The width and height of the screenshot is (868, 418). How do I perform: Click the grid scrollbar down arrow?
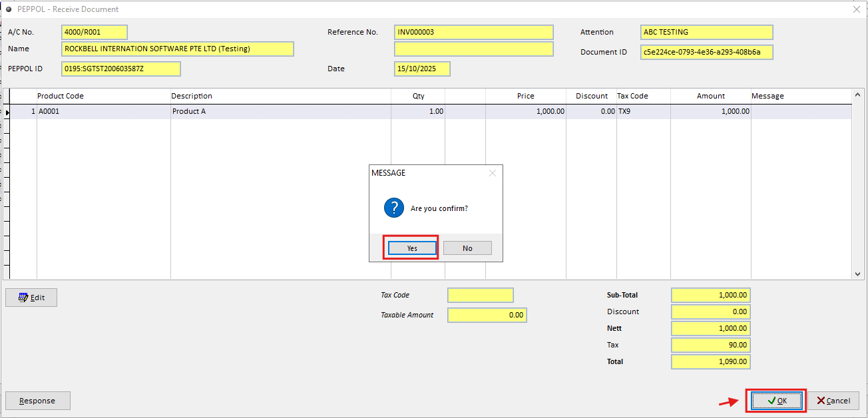857,274
